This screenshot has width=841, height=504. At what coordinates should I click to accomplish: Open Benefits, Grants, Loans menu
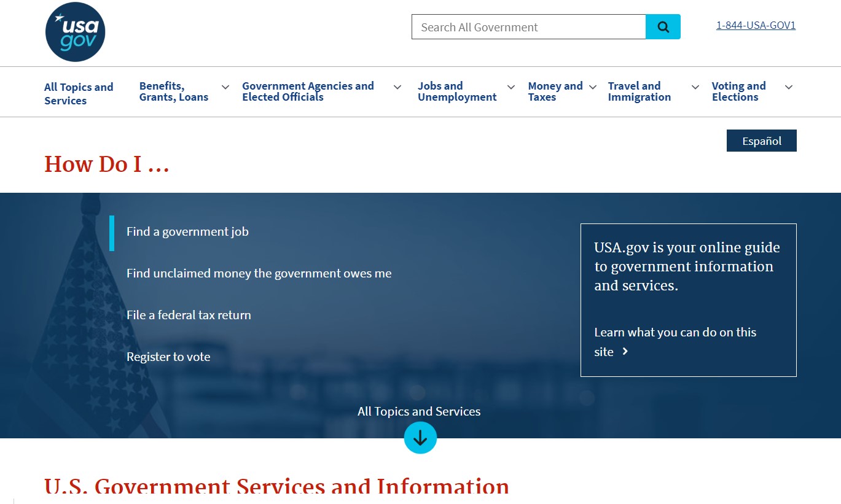tap(174, 91)
